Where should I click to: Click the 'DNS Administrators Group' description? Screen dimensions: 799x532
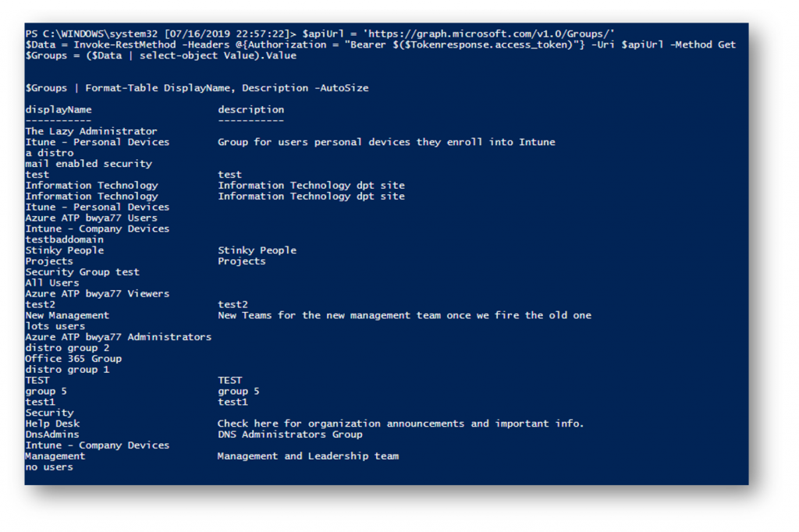tap(290, 434)
